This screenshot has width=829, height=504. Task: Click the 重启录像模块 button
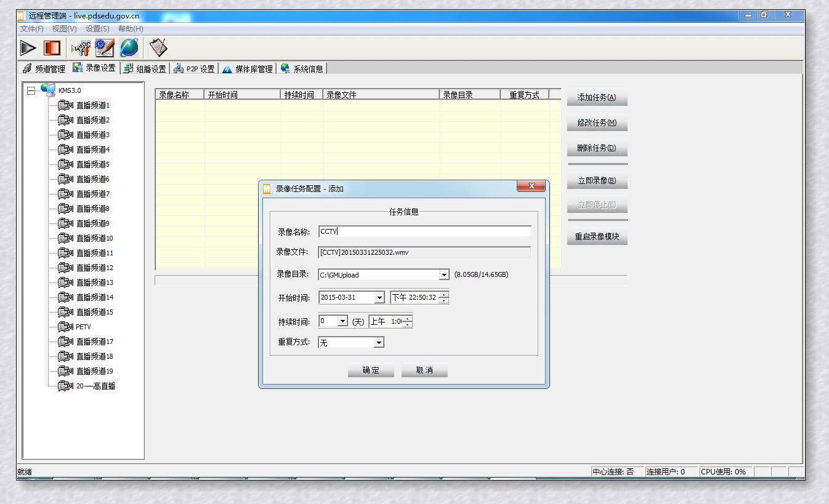596,236
